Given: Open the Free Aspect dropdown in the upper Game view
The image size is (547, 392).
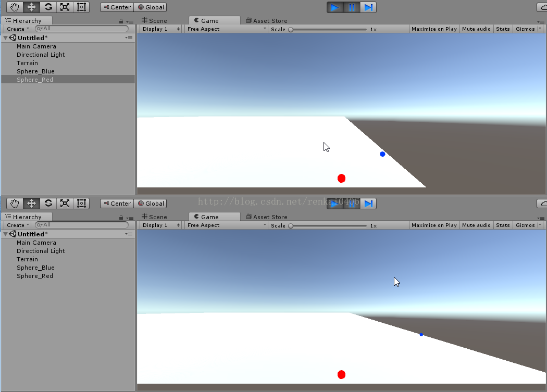Looking at the screenshot, I should point(227,29).
